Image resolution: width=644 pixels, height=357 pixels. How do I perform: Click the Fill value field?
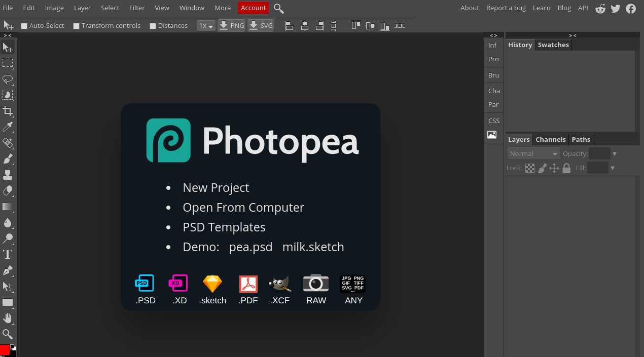[597, 168]
